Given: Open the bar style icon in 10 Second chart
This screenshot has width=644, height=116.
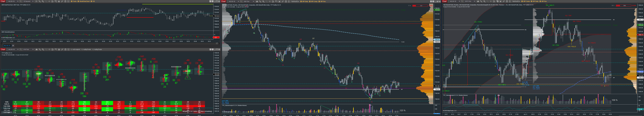Looking at the screenshot, I should (36, 1).
